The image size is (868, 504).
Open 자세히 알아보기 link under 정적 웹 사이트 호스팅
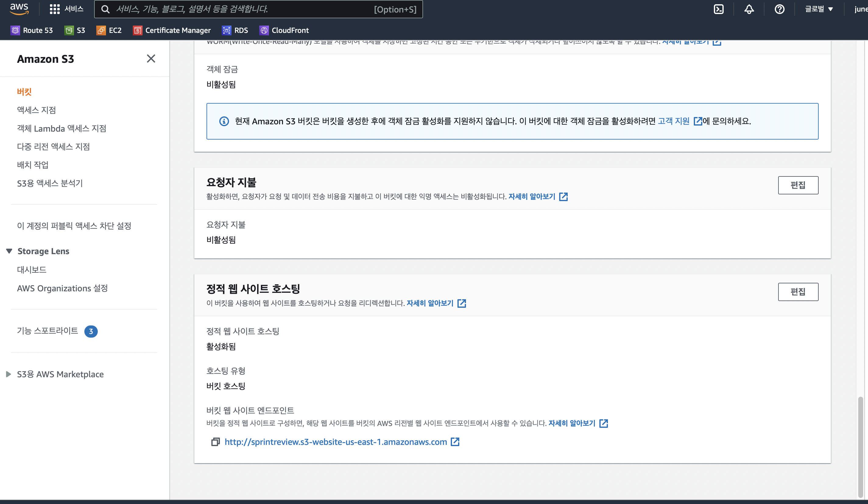[x=430, y=303]
